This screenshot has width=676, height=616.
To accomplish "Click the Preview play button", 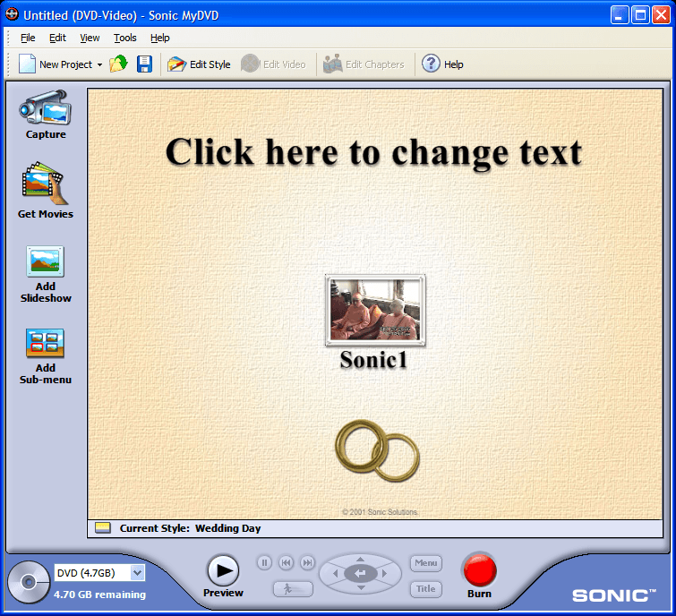I will [x=223, y=570].
